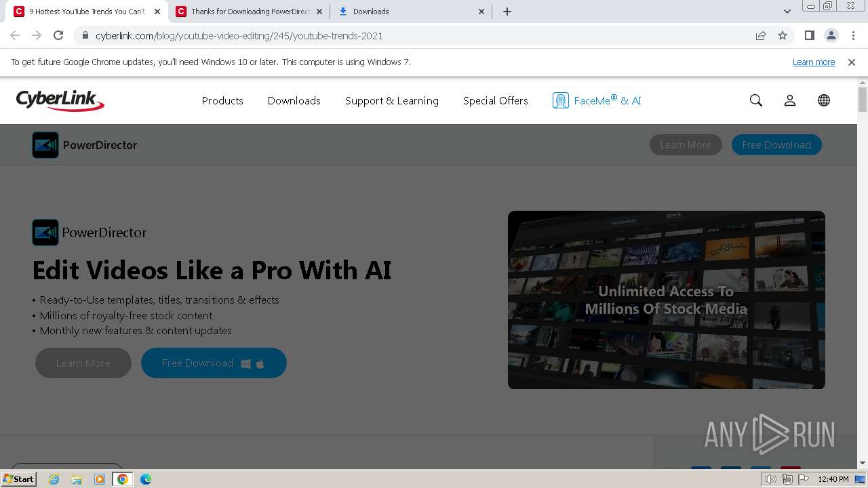This screenshot has width=868, height=488.
Task: Open FaceMe & AI menu
Action: point(608,100)
